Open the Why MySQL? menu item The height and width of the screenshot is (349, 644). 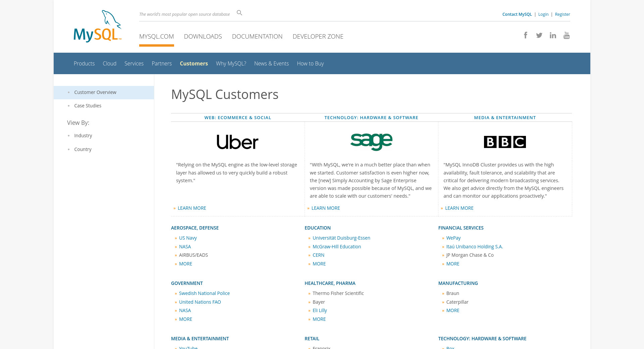tap(231, 63)
